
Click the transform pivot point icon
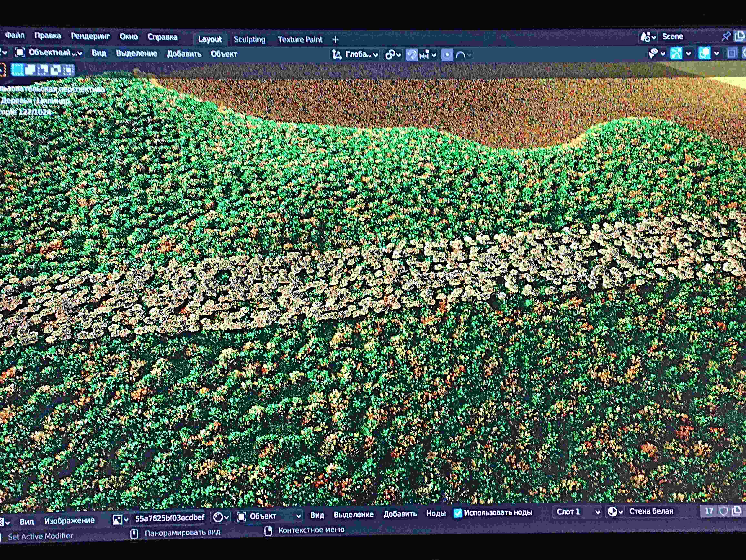point(390,55)
